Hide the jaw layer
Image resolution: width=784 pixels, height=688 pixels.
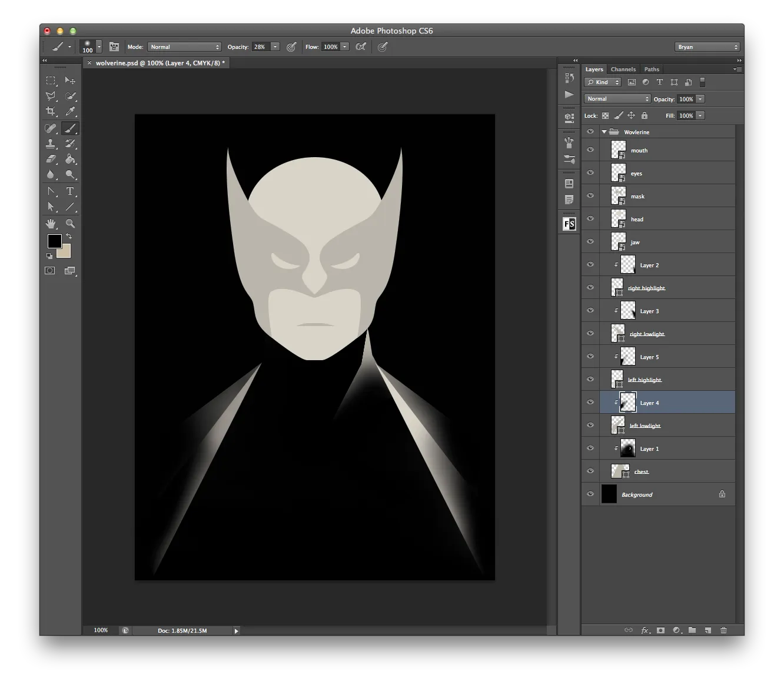[590, 242]
